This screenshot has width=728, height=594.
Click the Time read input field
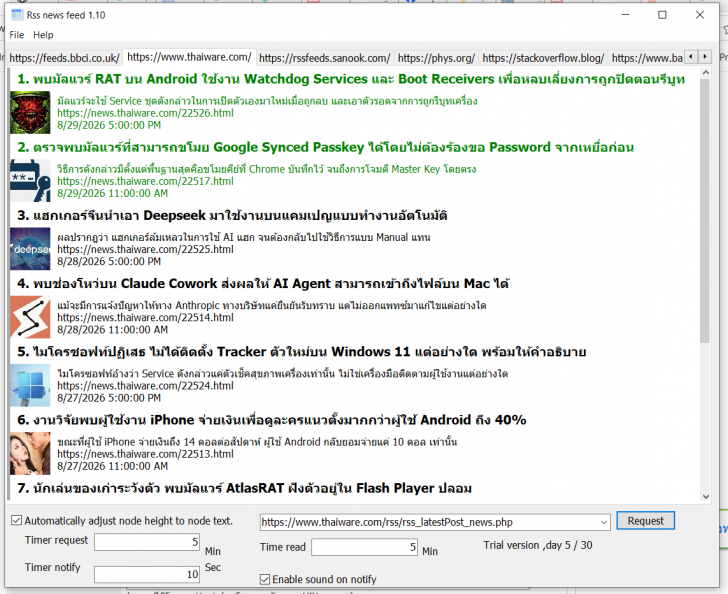click(x=364, y=547)
